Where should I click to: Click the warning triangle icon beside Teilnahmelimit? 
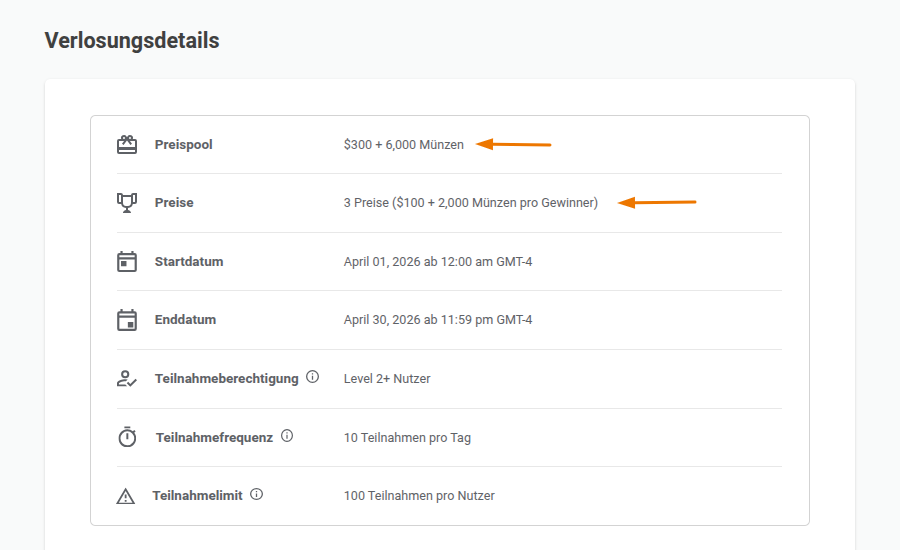(x=126, y=496)
